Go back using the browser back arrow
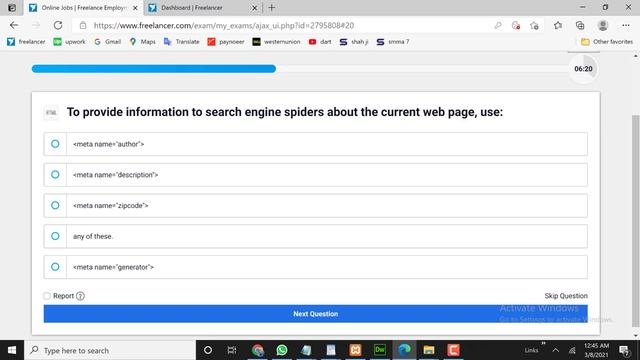The image size is (640, 360). pyautogui.click(x=14, y=25)
